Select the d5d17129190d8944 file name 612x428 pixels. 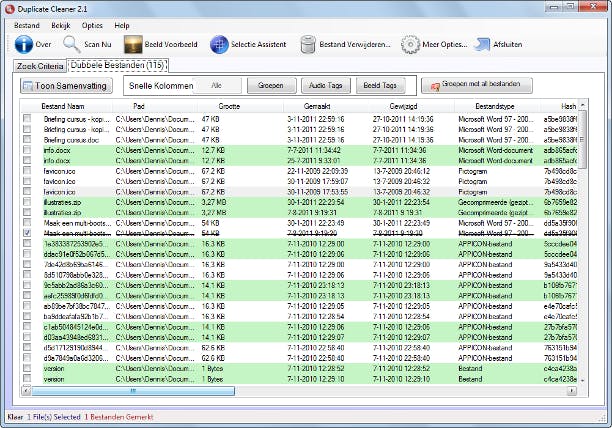tap(76, 348)
